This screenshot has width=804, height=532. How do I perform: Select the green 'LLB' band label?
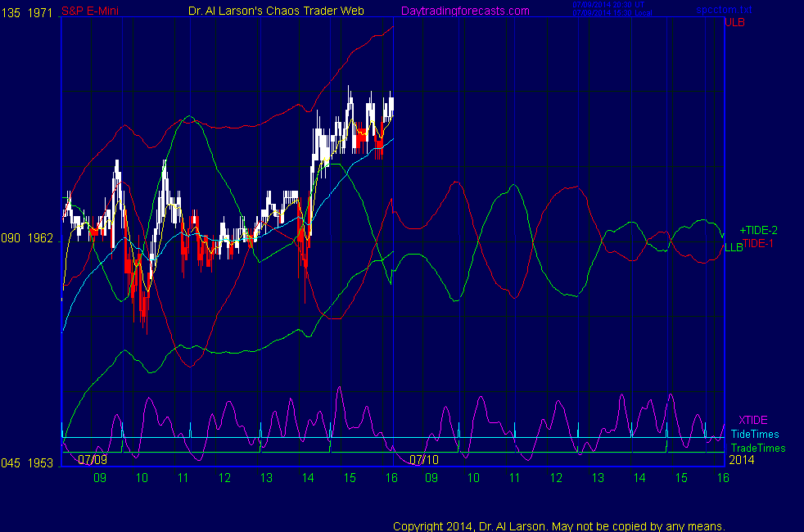(734, 247)
